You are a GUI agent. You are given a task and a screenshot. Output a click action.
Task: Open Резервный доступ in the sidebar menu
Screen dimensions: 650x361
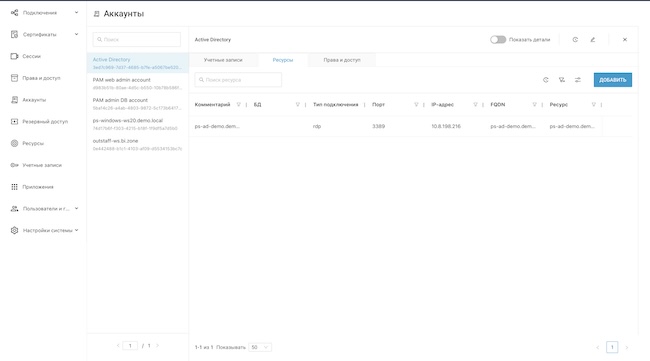pyautogui.click(x=45, y=122)
